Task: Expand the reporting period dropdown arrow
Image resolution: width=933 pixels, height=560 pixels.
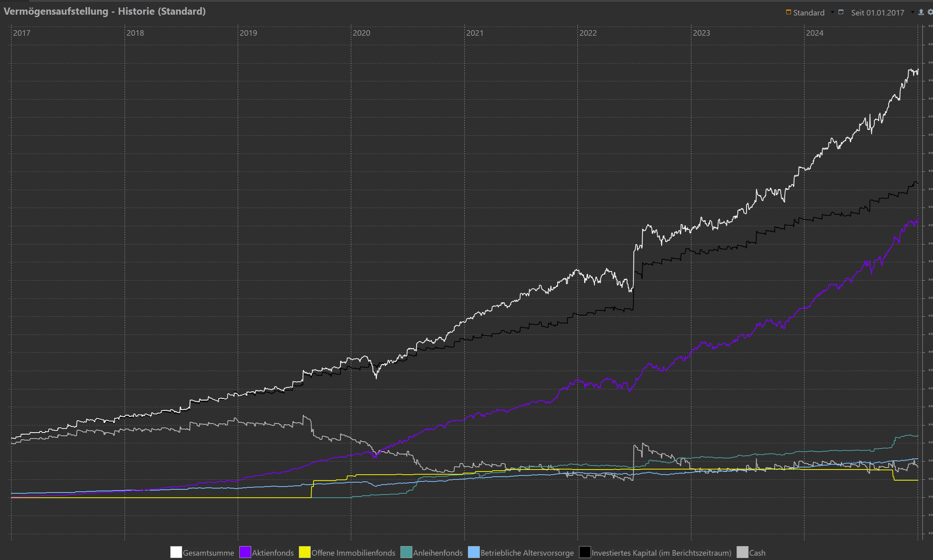Action: [912, 12]
